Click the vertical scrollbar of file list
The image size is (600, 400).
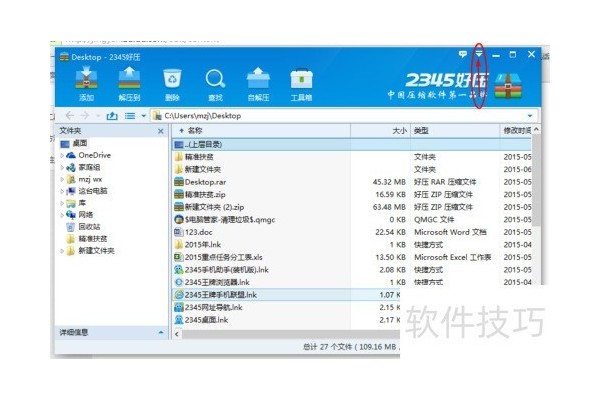(536, 180)
